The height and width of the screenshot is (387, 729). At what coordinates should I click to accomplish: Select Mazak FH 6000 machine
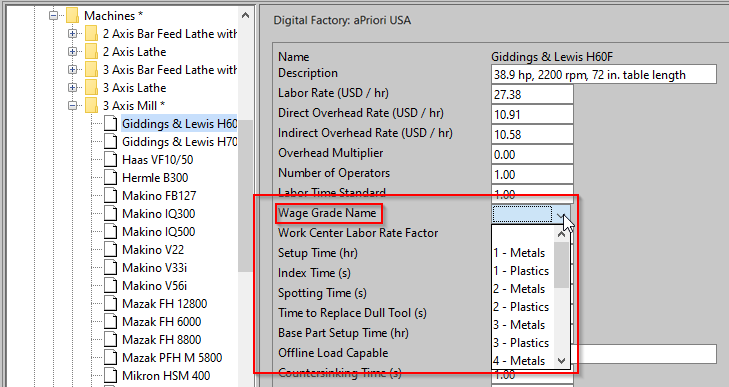pyautogui.click(x=161, y=321)
